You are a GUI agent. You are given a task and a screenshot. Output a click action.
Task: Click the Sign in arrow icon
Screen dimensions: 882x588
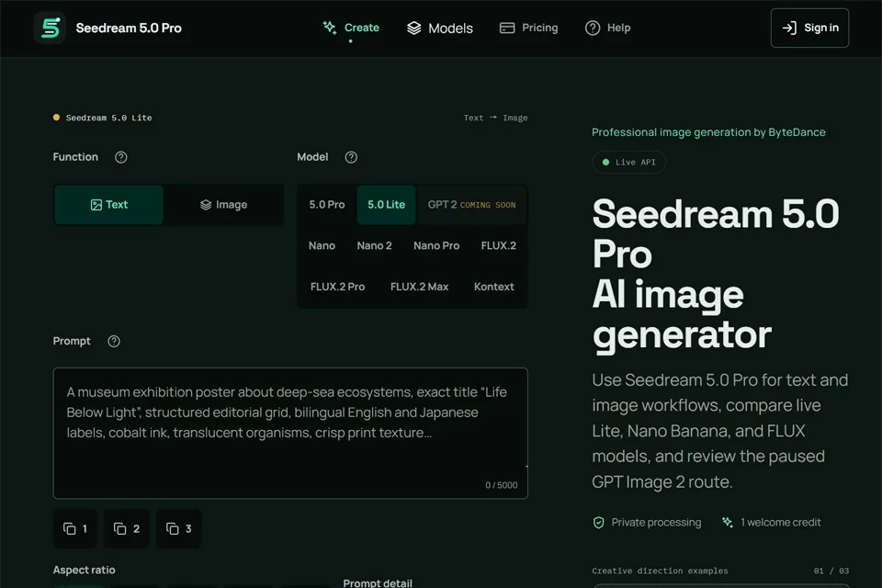(x=789, y=28)
